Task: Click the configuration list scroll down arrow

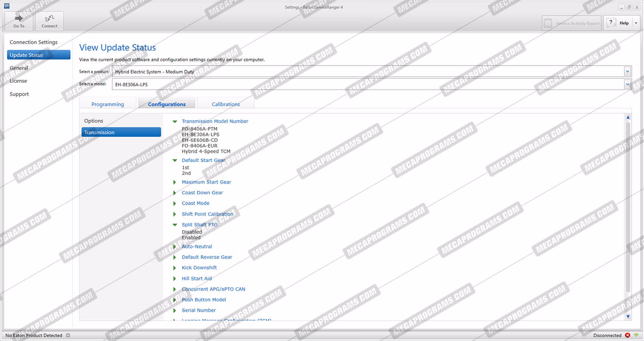Action: pos(628,316)
